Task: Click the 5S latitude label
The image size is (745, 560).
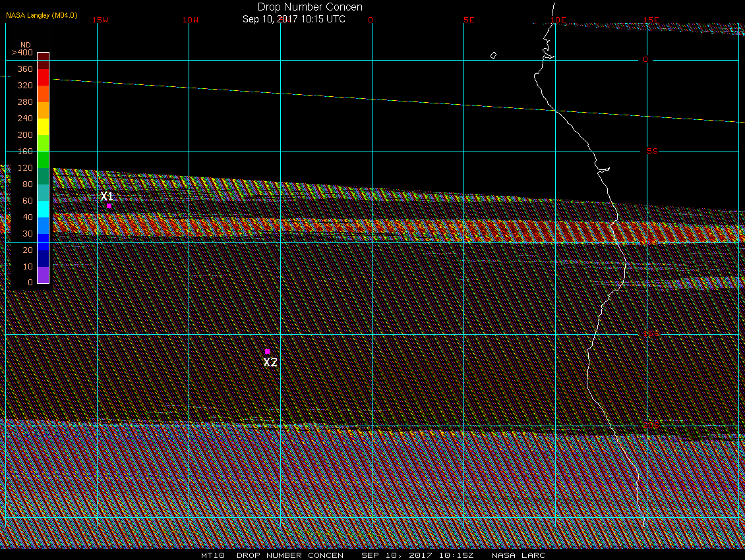Action: (x=652, y=151)
